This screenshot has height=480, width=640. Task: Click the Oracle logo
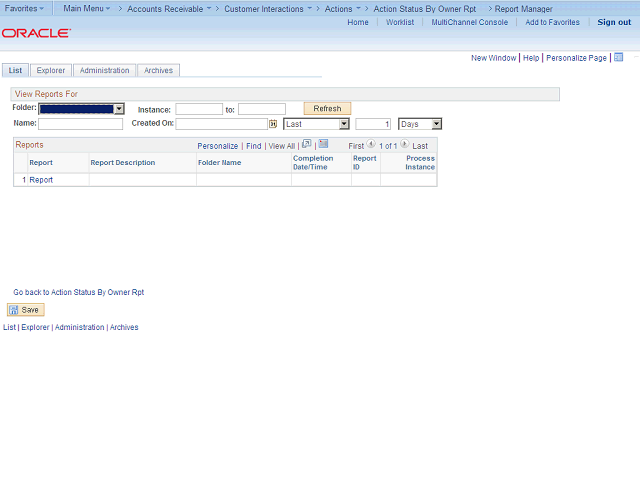(x=36, y=33)
